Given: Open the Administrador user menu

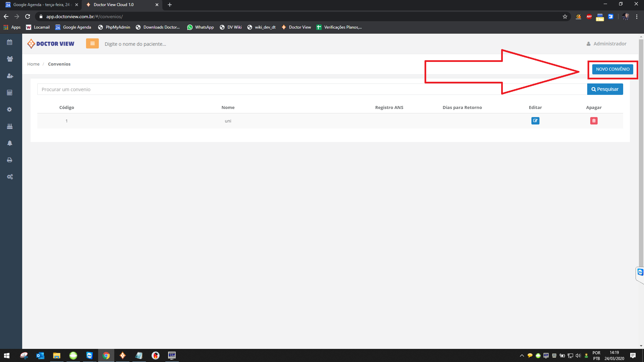Looking at the screenshot, I should point(606,44).
